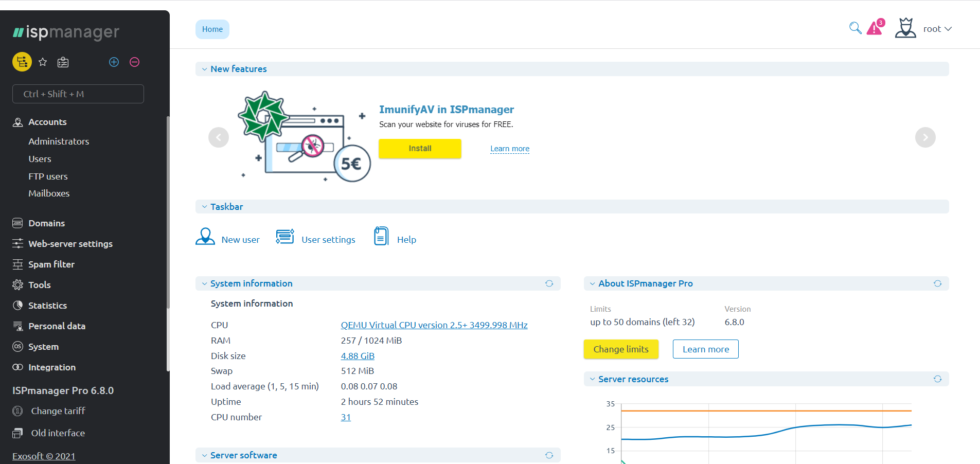Open the favorites star icon

(x=43, y=62)
